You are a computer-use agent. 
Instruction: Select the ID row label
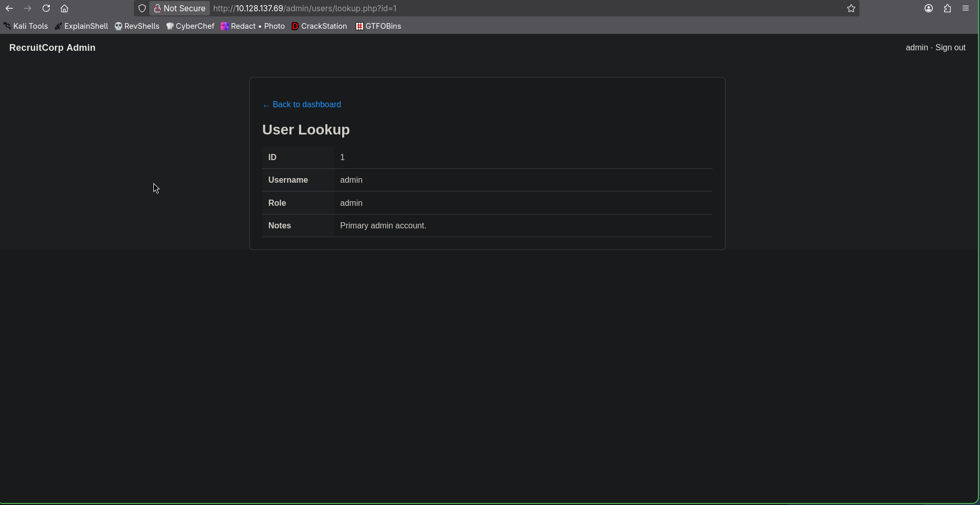pos(272,158)
